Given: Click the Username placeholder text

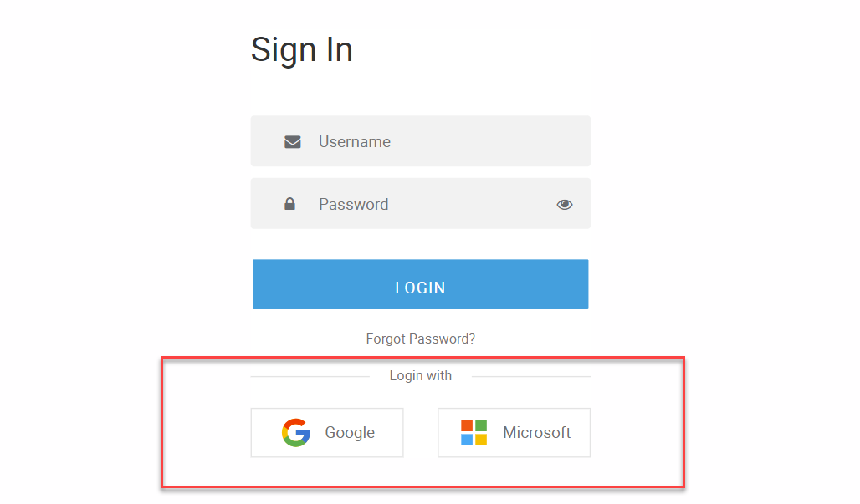Looking at the screenshot, I should pos(355,142).
